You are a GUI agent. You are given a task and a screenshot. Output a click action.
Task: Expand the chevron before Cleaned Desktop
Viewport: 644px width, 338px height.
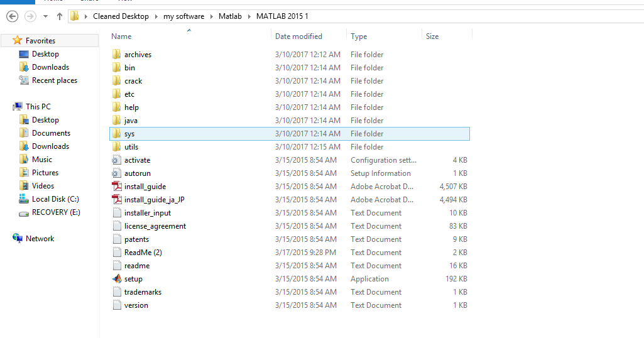[x=86, y=16]
